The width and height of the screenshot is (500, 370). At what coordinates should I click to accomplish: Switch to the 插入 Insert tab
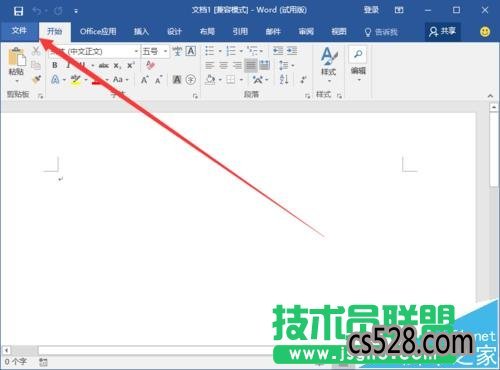point(141,32)
